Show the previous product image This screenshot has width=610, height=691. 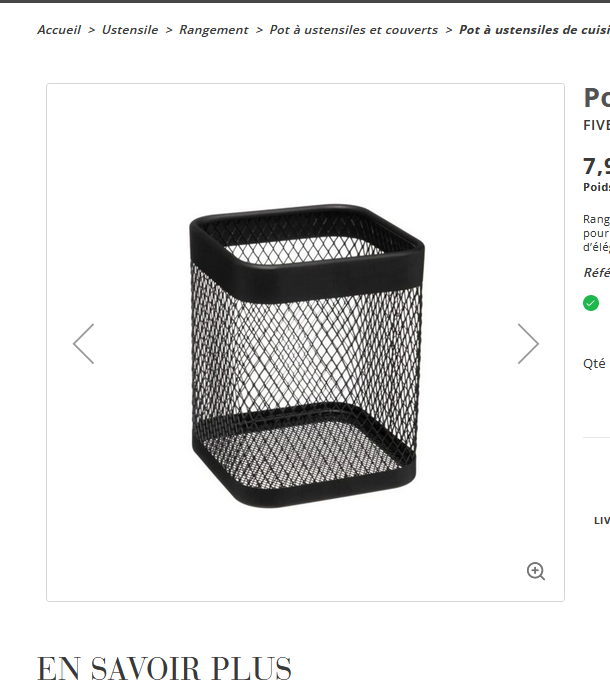coord(84,344)
